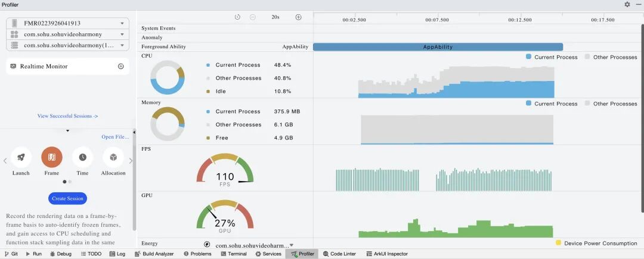Click Open File link

pyautogui.click(x=116, y=137)
